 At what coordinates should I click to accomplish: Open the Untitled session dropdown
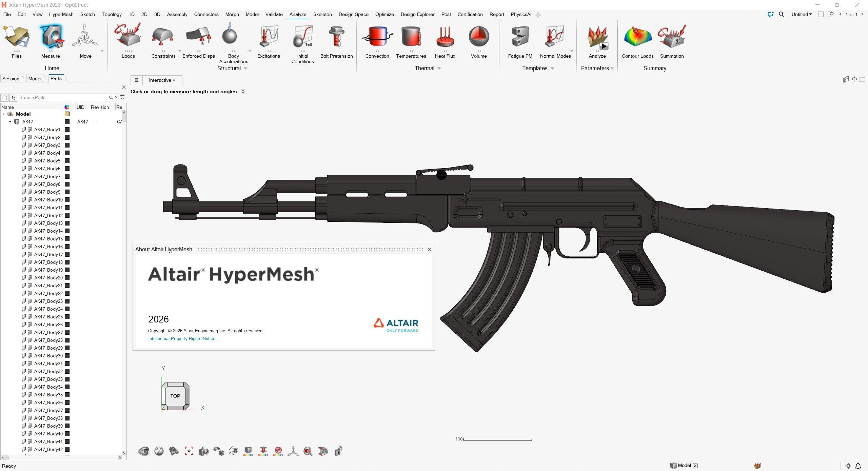coord(801,14)
